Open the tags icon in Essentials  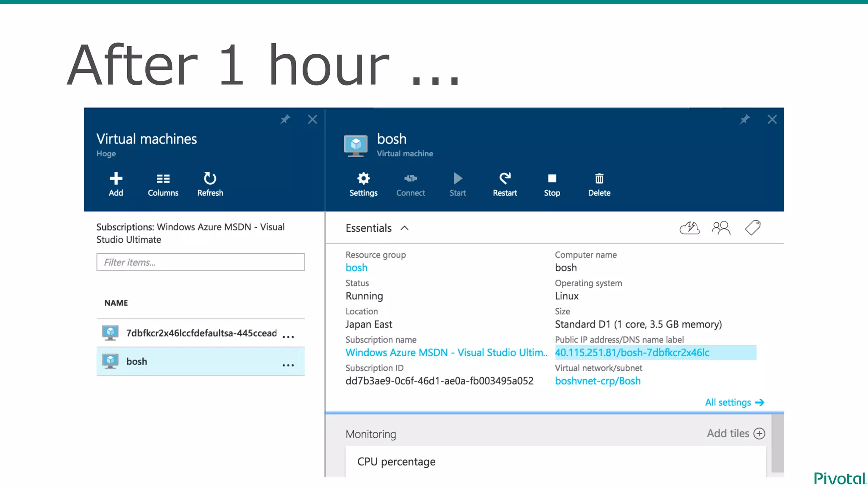753,228
